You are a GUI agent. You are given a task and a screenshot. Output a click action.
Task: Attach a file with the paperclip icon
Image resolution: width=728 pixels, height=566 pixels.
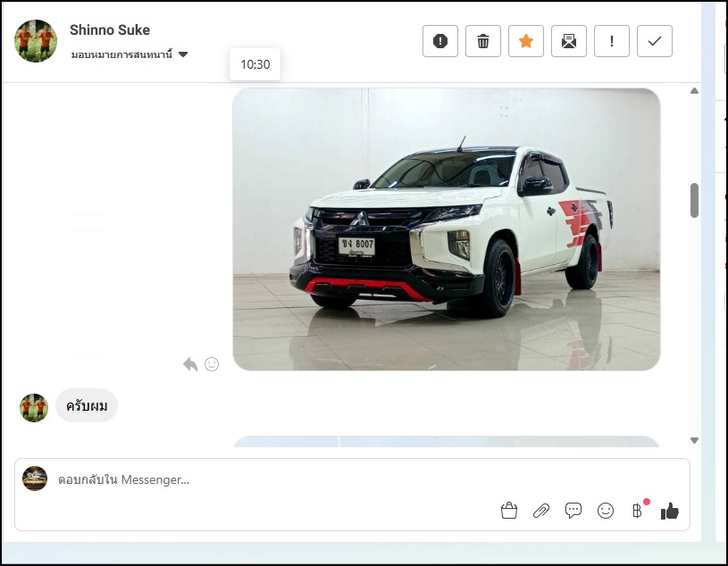541,511
